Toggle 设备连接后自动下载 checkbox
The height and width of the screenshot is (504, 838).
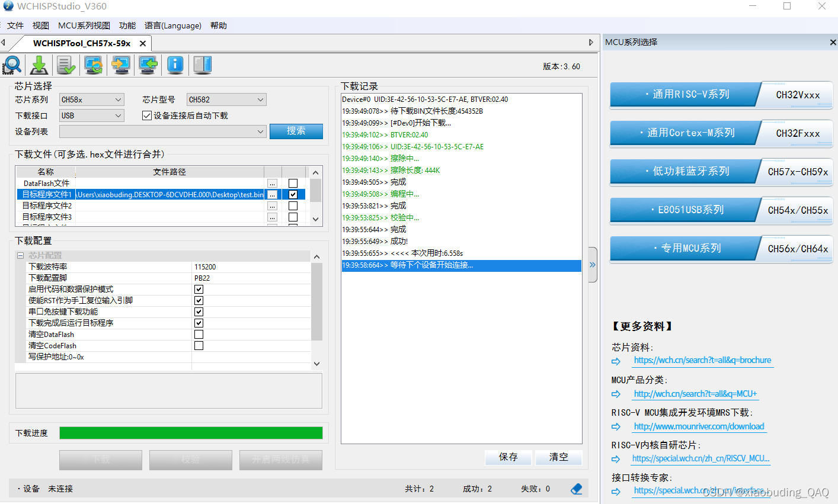pos(147,115)
